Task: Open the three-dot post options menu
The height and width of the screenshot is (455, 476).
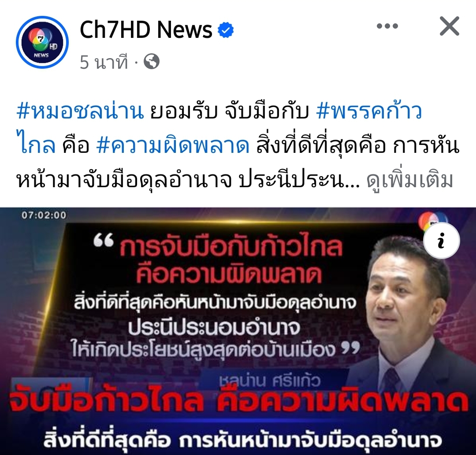Action: point(387,26)
